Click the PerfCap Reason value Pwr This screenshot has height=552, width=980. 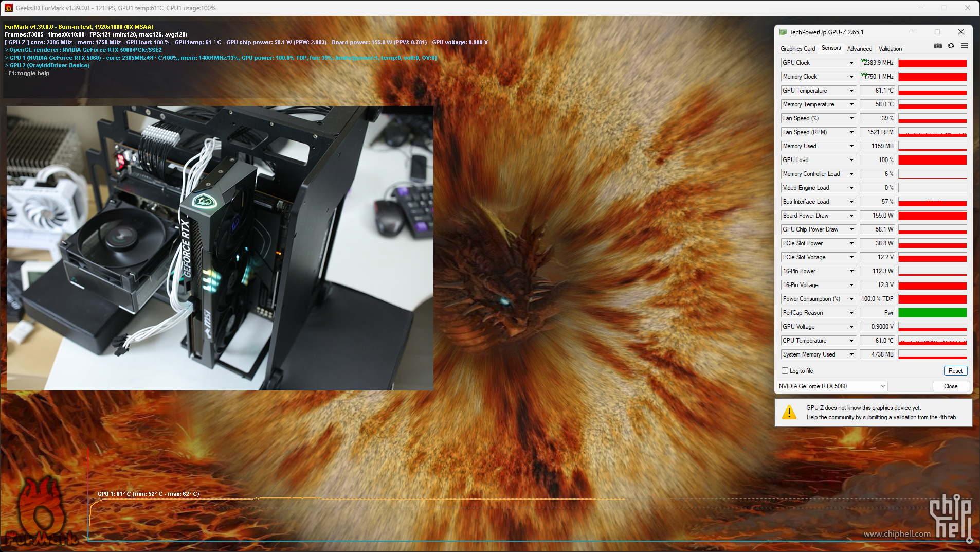[878, 313]
